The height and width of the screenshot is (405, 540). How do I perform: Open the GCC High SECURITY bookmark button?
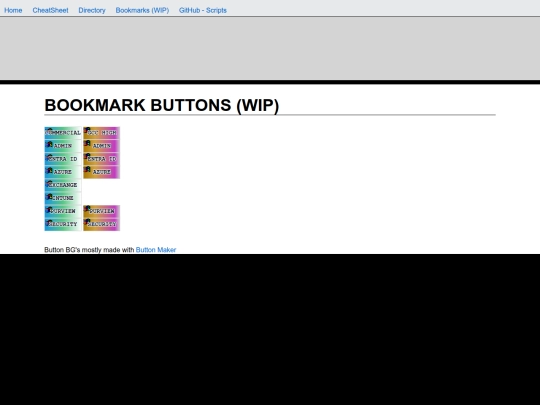tap(101, 224)
